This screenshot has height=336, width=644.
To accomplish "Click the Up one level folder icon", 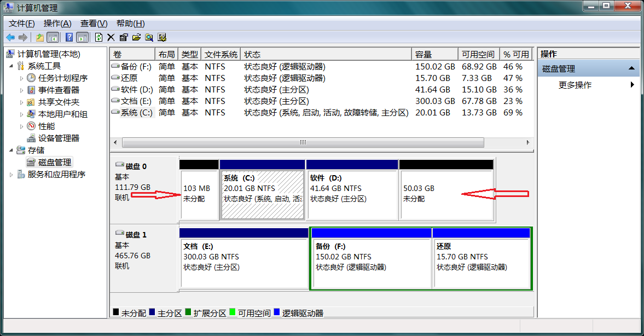I will pos(40,37).
